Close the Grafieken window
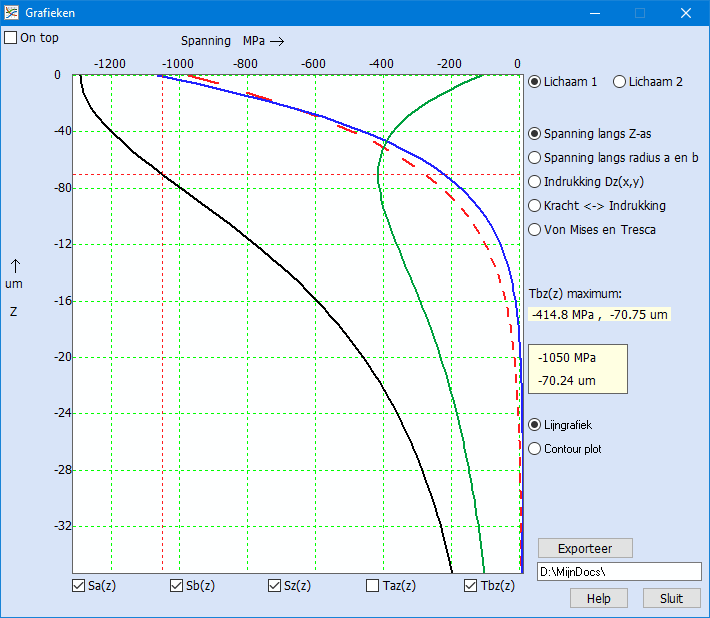This screenshot has width=710, height=618. coord(686,13)
